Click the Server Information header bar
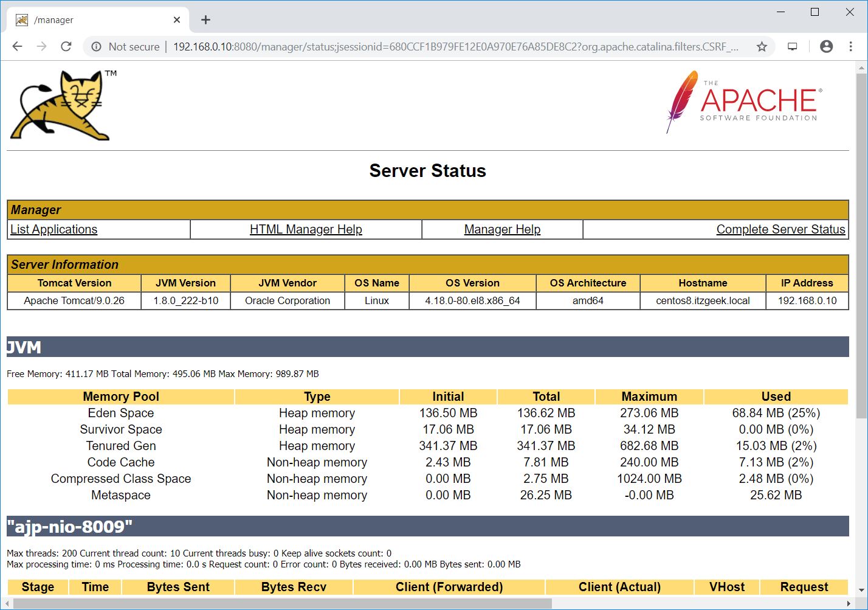Viewport: 868px width, 610px height. (x=427, y=265)
